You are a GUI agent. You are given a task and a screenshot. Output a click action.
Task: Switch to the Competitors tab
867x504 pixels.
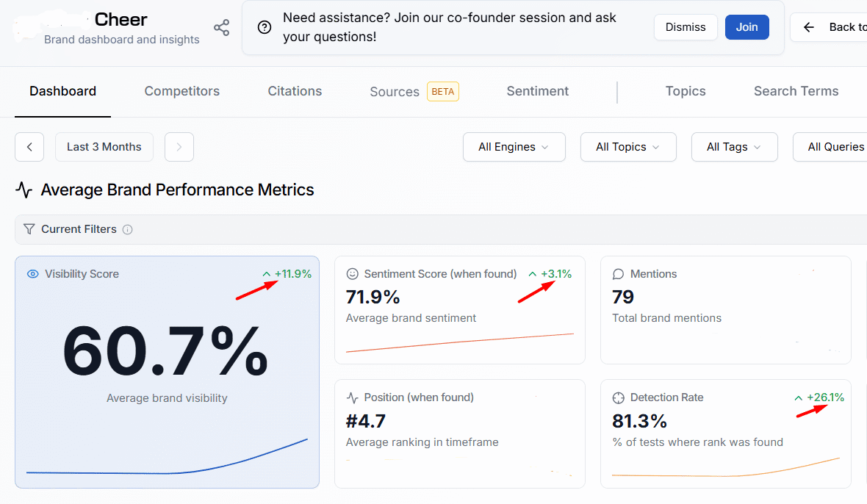coord(181,91)
